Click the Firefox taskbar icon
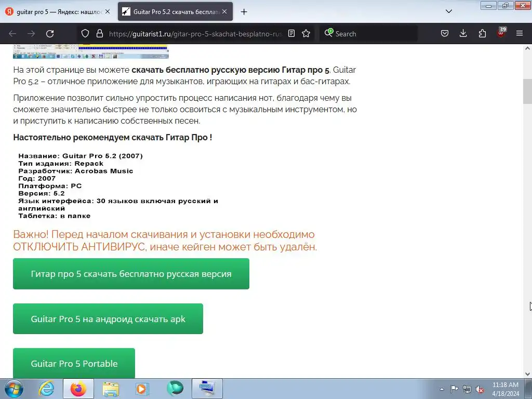Image resolution: width=532 pixels, height=399 pixels. (78, 389)
